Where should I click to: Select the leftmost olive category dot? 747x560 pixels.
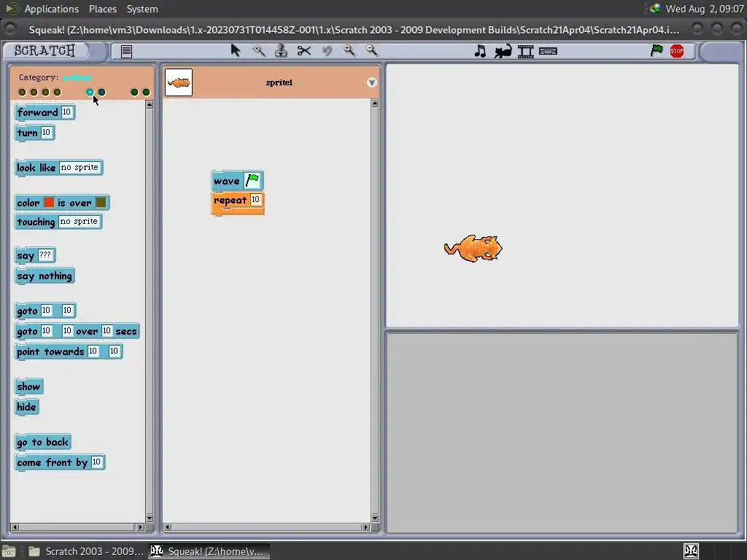click(x=22, y=93)
